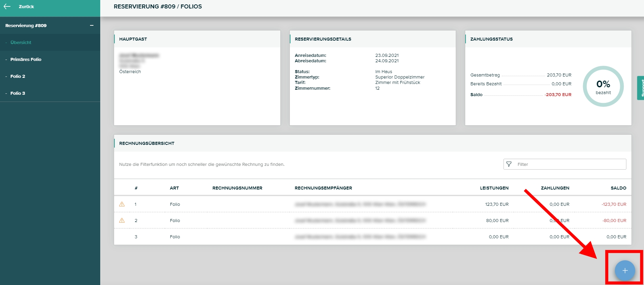Open folio row 3 in the table
This screenshot has width=644, height=285.
pos(175,237)
